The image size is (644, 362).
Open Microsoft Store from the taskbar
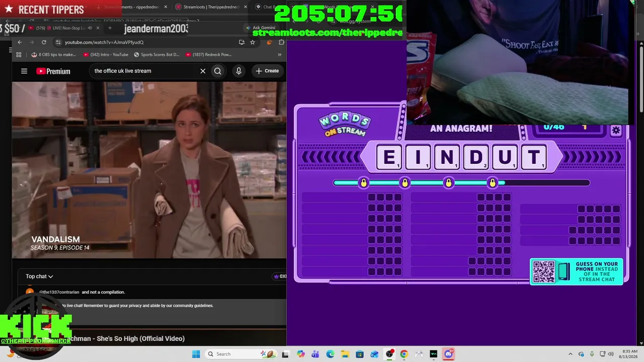[360, 354]
